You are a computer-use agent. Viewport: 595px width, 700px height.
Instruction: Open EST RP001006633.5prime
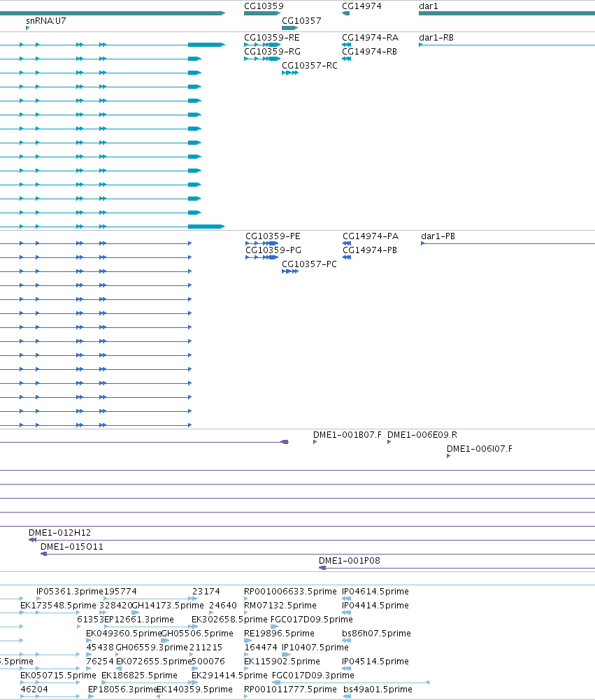[x=290, y=592]
